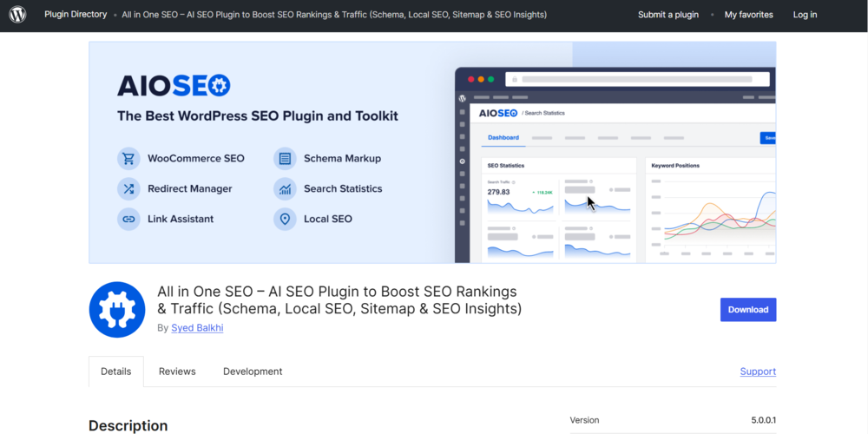
Task: Open the Submit a plugin page
Action: click(668, 15)
